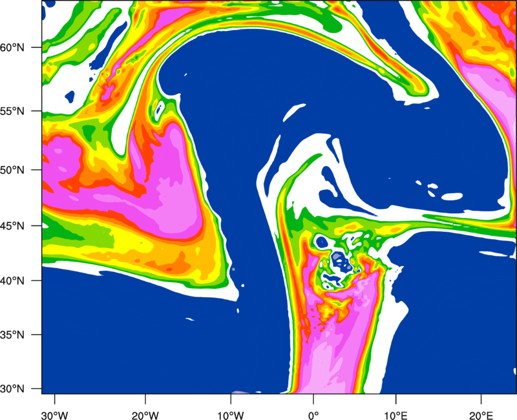Click the 40°N latitude label
The image size is (517, 420).
click(12, 281)
